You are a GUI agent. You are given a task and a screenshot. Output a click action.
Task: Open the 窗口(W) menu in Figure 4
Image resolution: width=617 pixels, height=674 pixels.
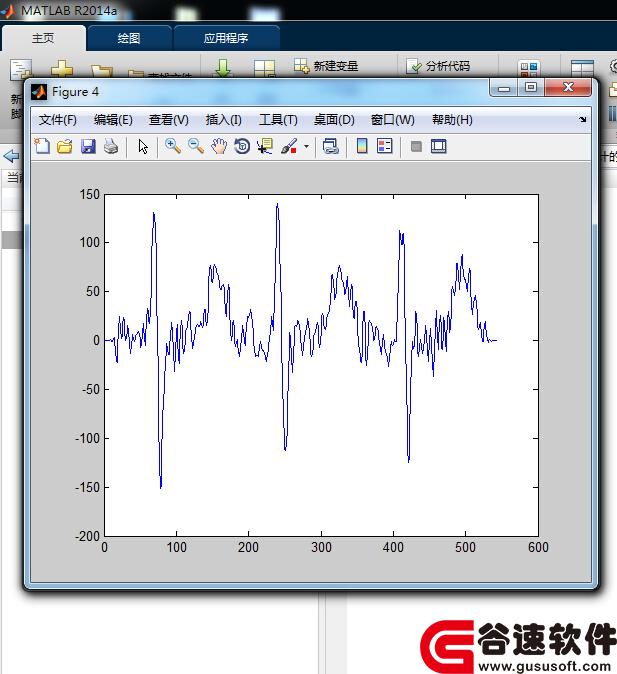(393, 119)
